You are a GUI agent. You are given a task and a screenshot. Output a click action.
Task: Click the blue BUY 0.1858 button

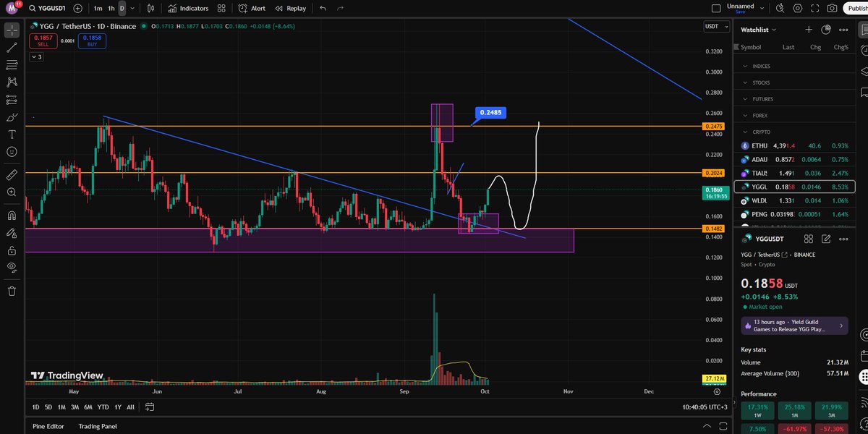pyautogui.click(x=92, y=41)
